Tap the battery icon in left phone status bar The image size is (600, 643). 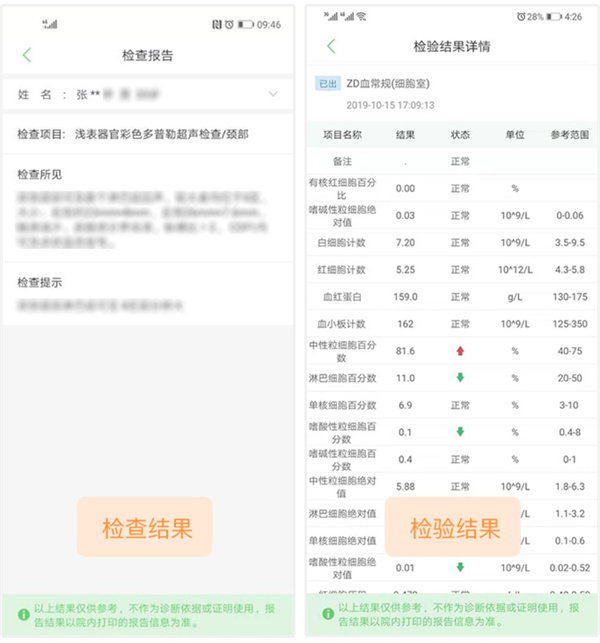pos(246,25)
